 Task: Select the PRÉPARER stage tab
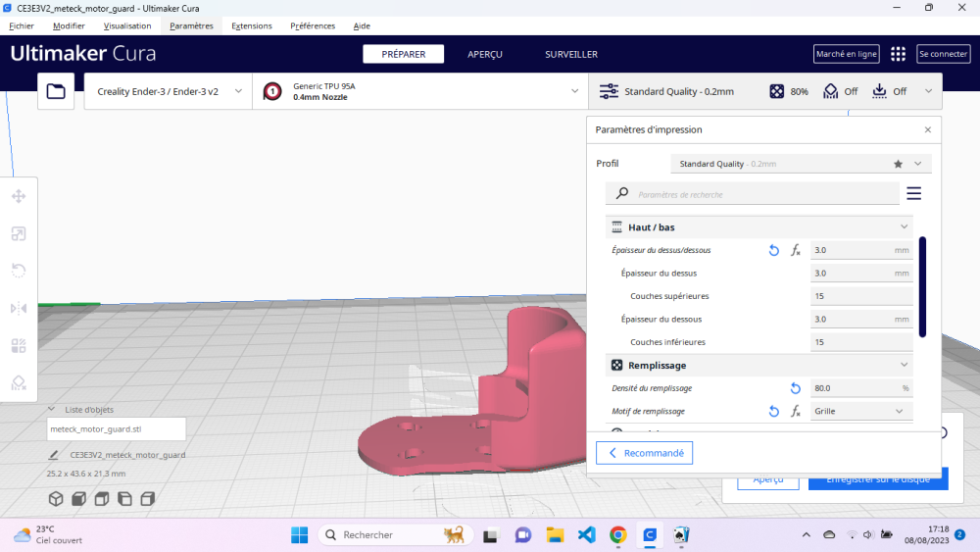tap(403, 54)
